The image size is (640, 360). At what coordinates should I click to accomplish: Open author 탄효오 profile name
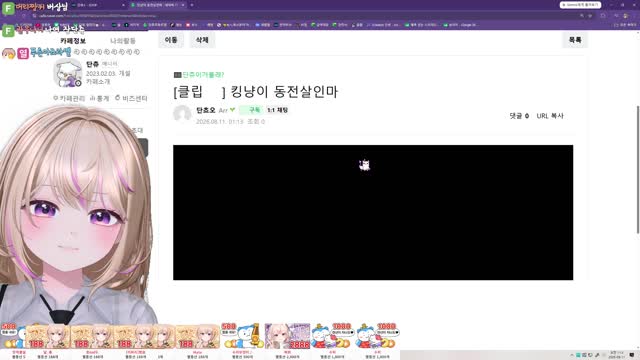pyautogui.click(x=206, y=110)
